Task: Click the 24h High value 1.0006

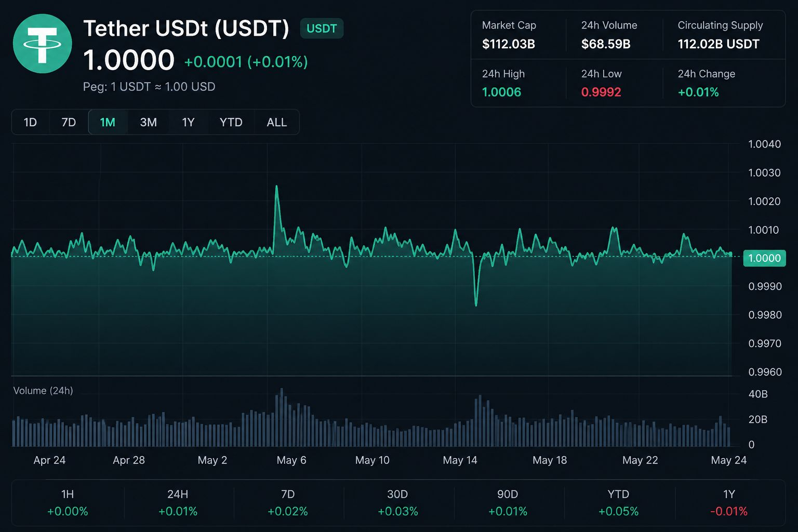Action: pyautogui.click(x=501, y=92)
